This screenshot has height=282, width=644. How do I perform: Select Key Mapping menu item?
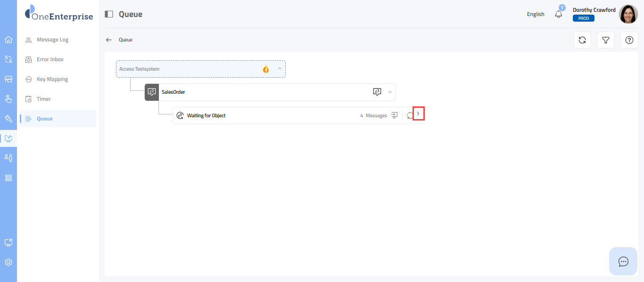point(52,79)
